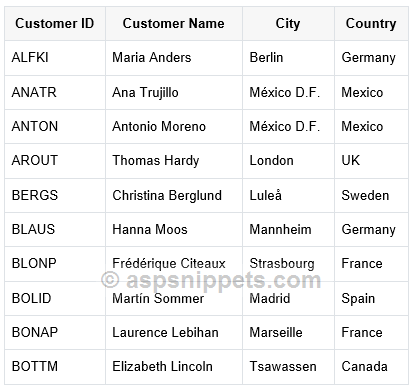Viewport: 414px width, 391px height.
Task: Select the Maria Anders name cell
Action: (174, 58)
